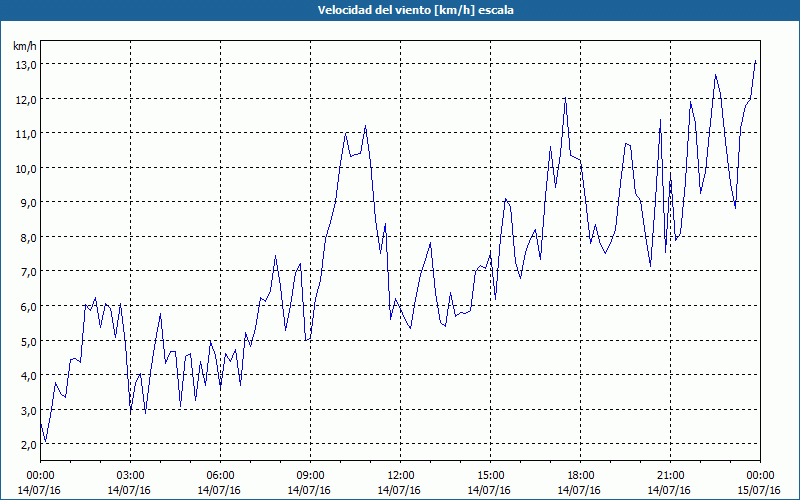Click the 06:00 time axis label
The height and width of the screenshot is (500, 800).
pos(220,476)
